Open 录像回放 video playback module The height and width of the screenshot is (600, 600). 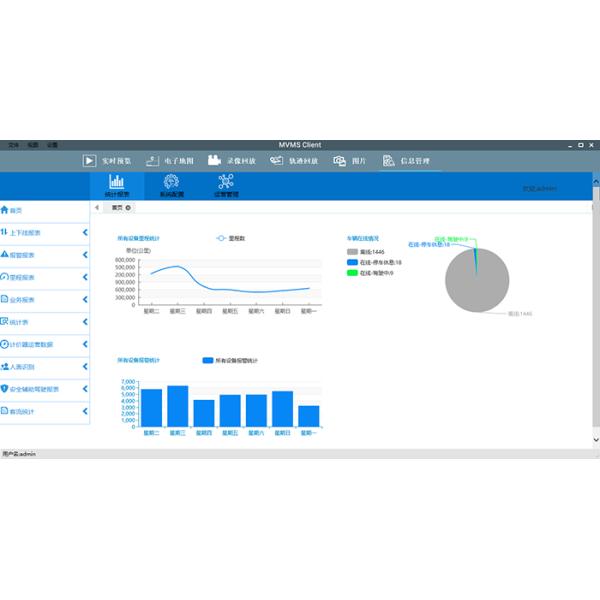click(x=232, y=160)
